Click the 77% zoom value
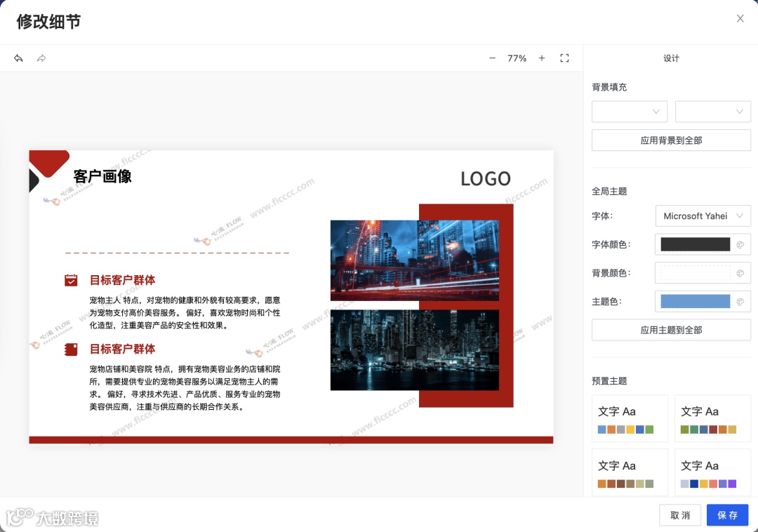The width and height of the screenshot is (758, 532). tap(517, 58)
